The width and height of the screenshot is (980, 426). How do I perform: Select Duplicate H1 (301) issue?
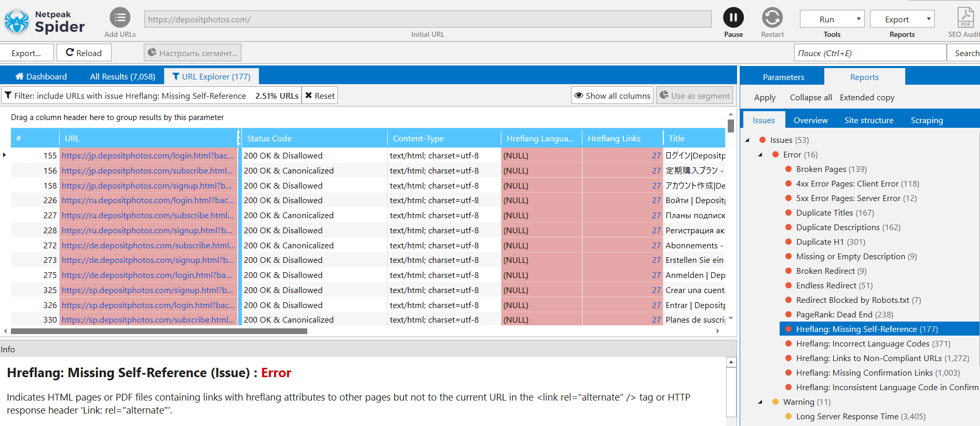831,242
